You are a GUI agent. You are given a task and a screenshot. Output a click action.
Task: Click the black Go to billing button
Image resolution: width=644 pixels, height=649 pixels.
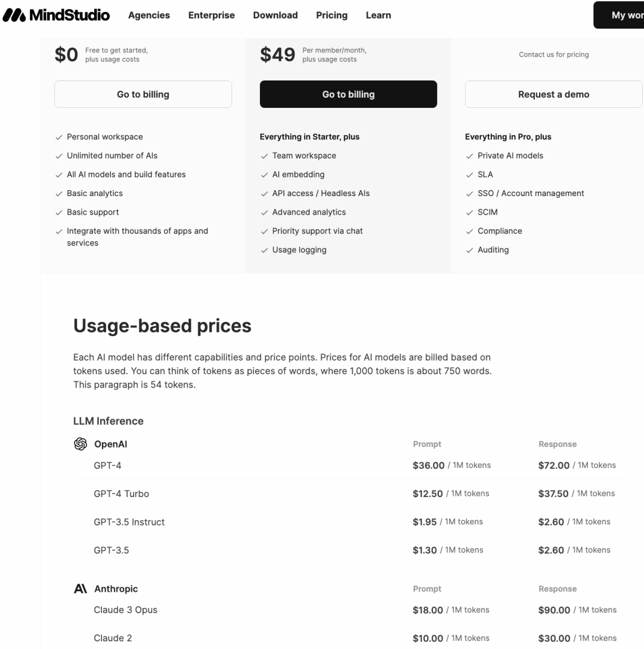(x=348, y=94)
